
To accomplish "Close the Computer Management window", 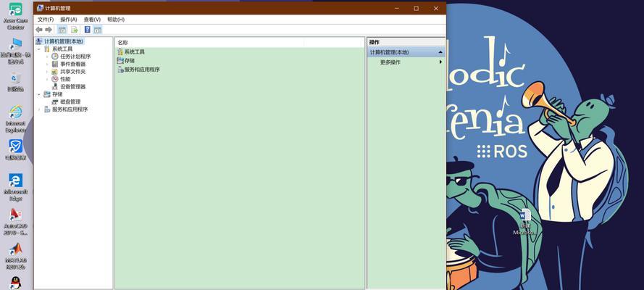I will point(436,8).
